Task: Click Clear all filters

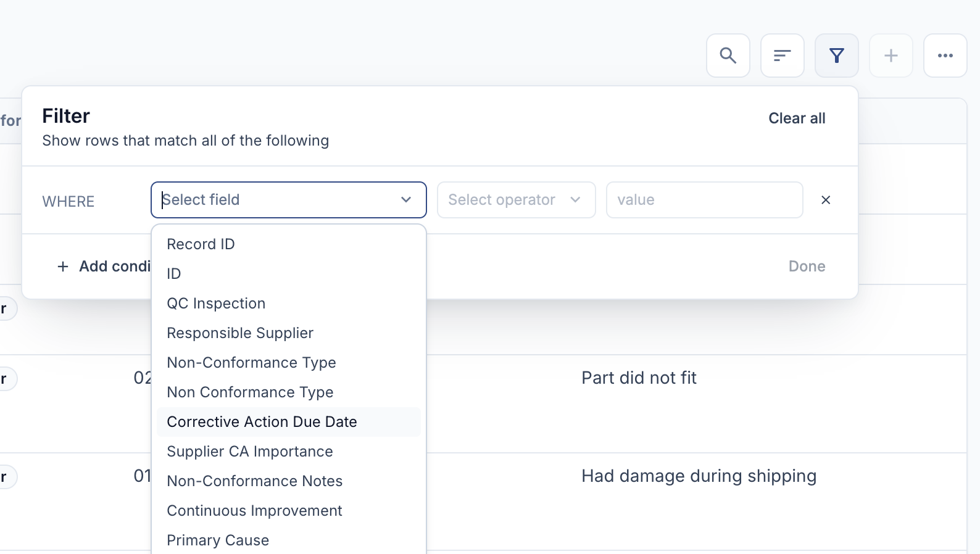Action: point(797,118)
